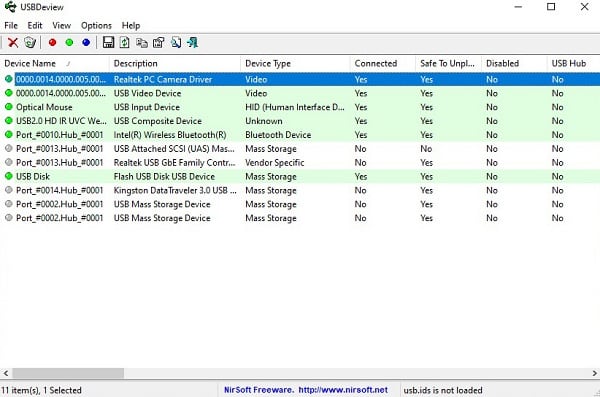Click the green status dot of USB Video Device row
This screenshot has height=397, width=600.
click(x=9, y=93)
